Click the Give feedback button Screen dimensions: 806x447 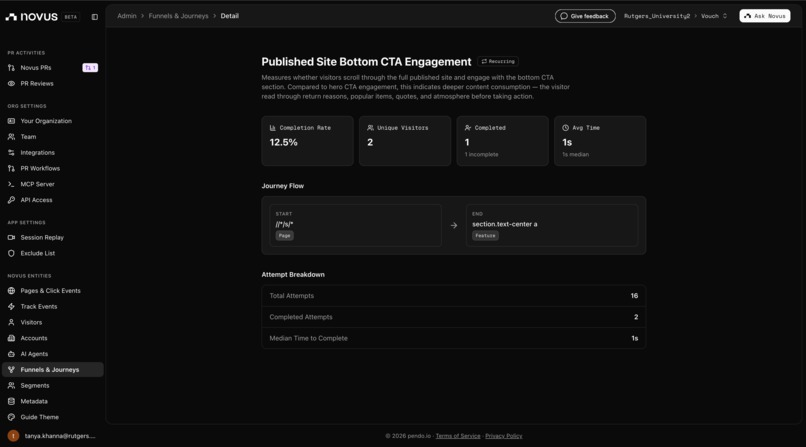[x=585, y=16]
